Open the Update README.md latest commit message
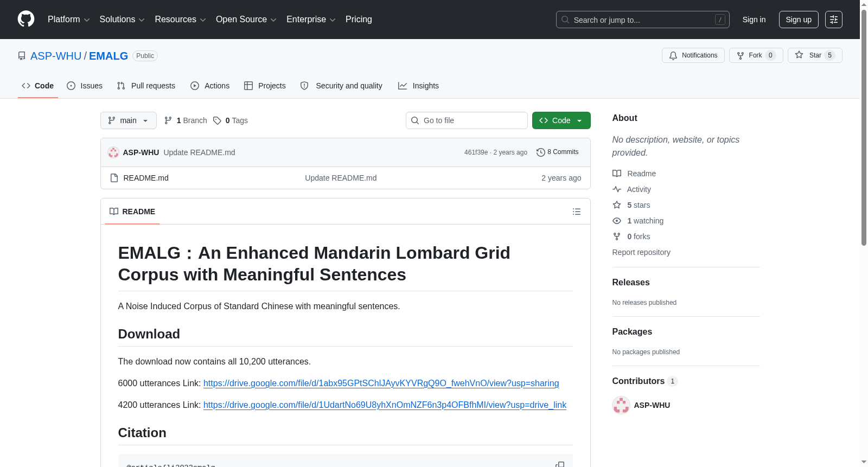Screen dimensions: 868x467 click(x=199, y=152)
